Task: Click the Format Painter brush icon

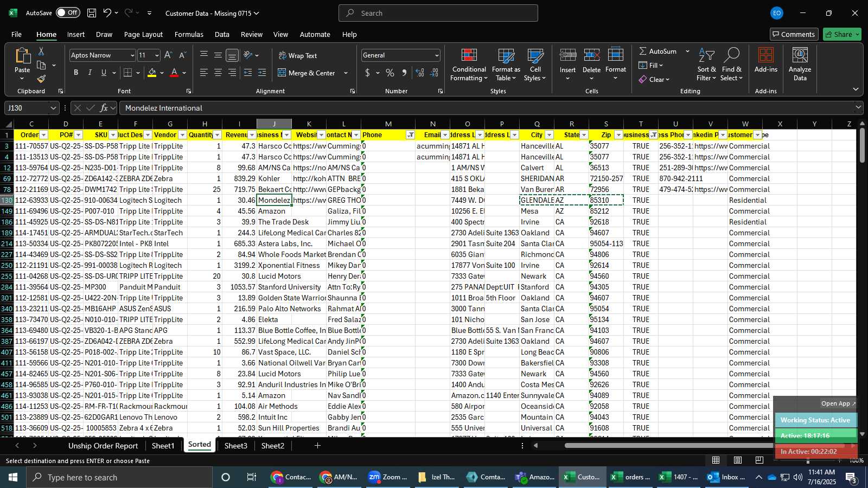Action: click(41, 79)
